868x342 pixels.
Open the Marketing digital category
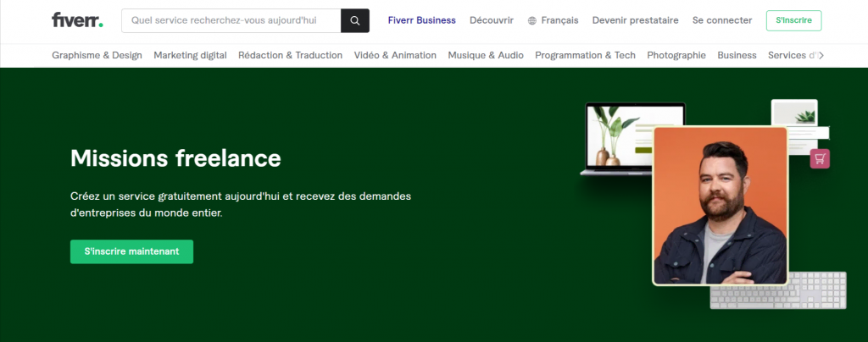(x=190, y=55)
